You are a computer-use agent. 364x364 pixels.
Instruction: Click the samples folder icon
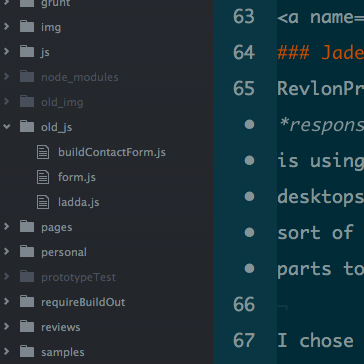click(27, 352)
